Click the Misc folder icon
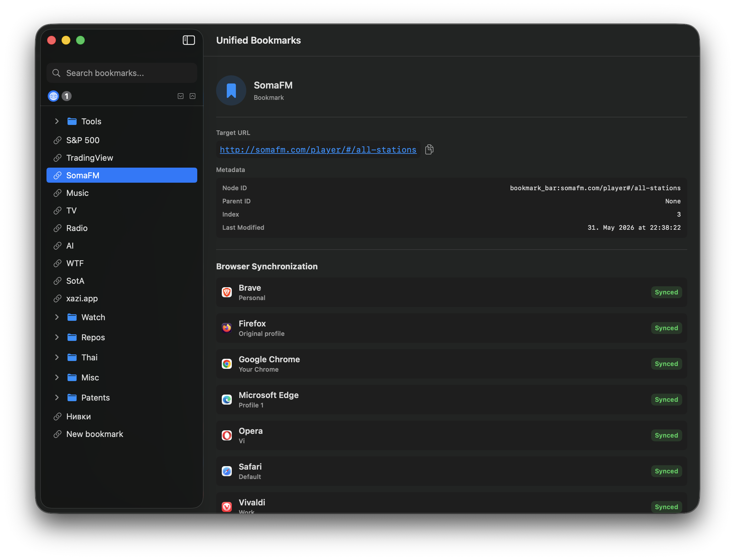The image size is (735, 560). point(72,378)
